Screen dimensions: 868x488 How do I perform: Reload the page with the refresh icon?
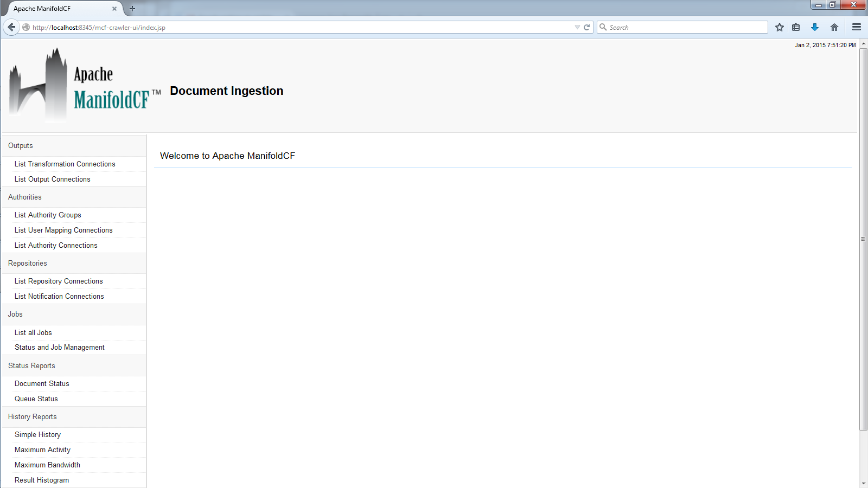click(x=586, y=27)
